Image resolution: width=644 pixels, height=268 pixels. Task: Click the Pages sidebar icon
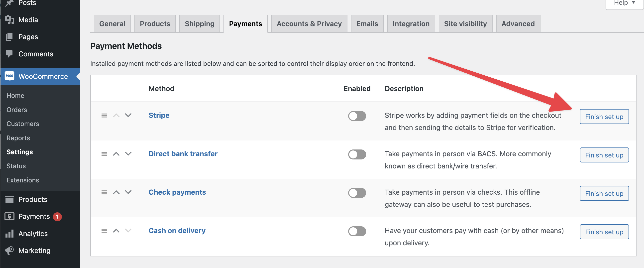pyautogui.click(x=9, y=37)
